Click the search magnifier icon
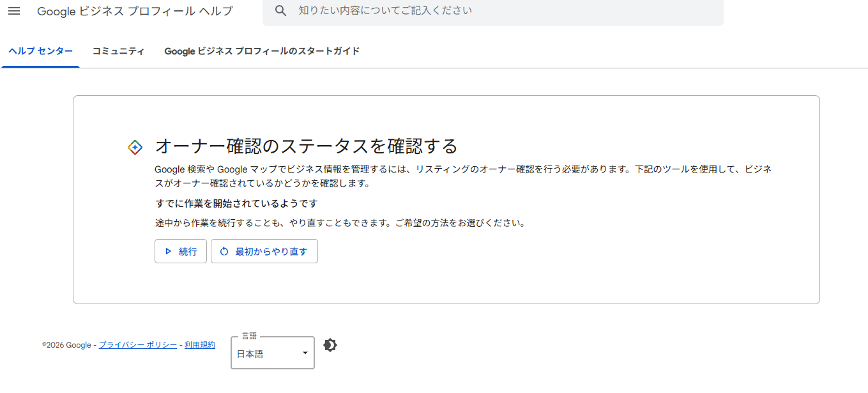Image resolution: width=868 pixels, height=393 pixels. pyautogui.click(x=280, y=11)
